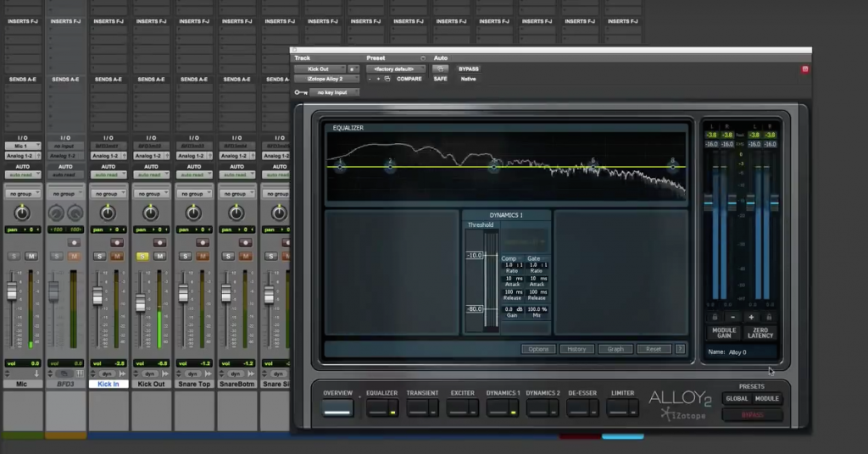Click the Alloy History button
The height and width of the screenshot is (454, 868).
576,349
